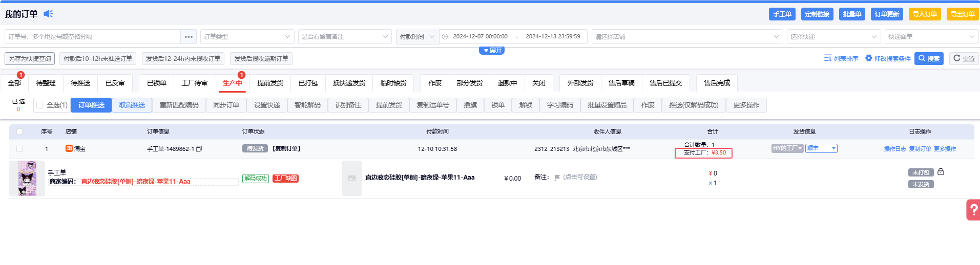This screenshot has height=265, width=980.
Task: Check the 全选(1) checkbox
Action: [40, 105]
